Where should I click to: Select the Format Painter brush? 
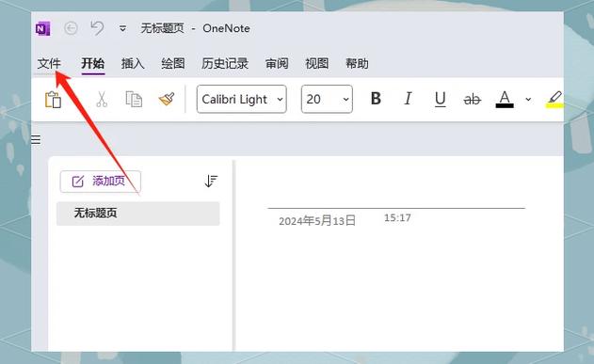[x=167, y=99]
